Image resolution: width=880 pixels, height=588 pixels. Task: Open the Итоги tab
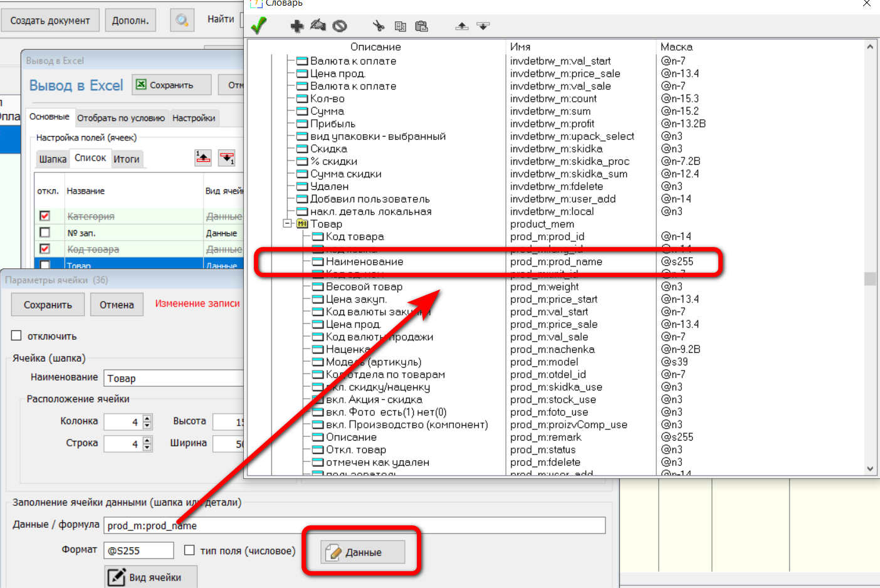[x=127, y=159]
